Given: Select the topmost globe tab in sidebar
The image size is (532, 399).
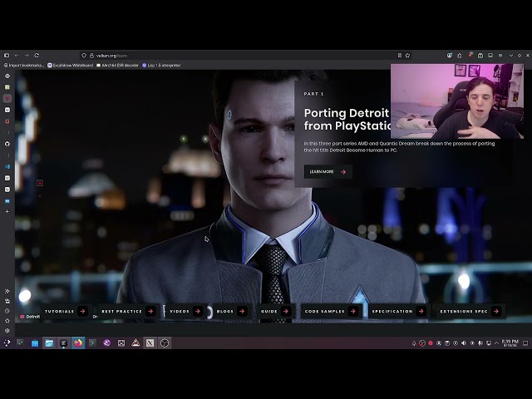Looking at the screenshot, I should (x=7, y=76).
